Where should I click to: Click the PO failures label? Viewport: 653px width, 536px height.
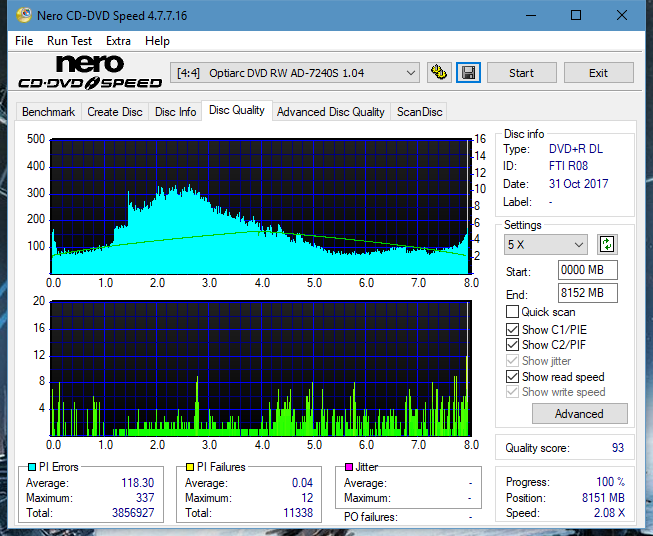click(371, 517)
